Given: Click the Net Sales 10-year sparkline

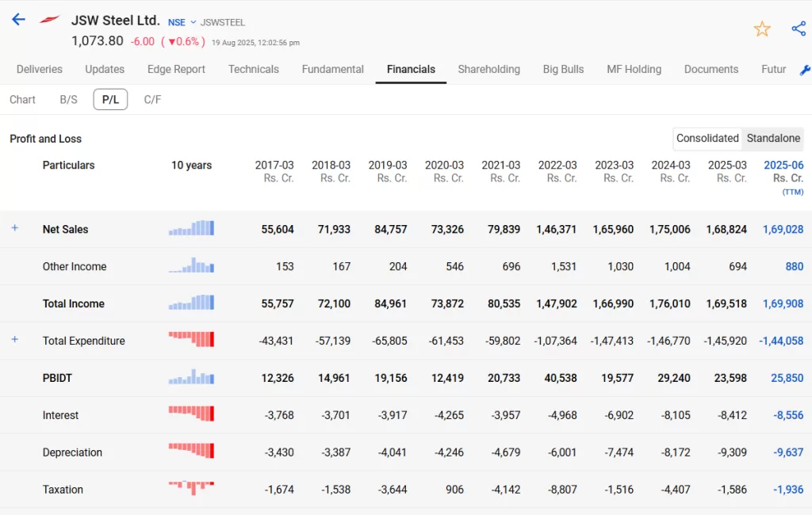Looking at the screenshot, I should coord(191,227).
